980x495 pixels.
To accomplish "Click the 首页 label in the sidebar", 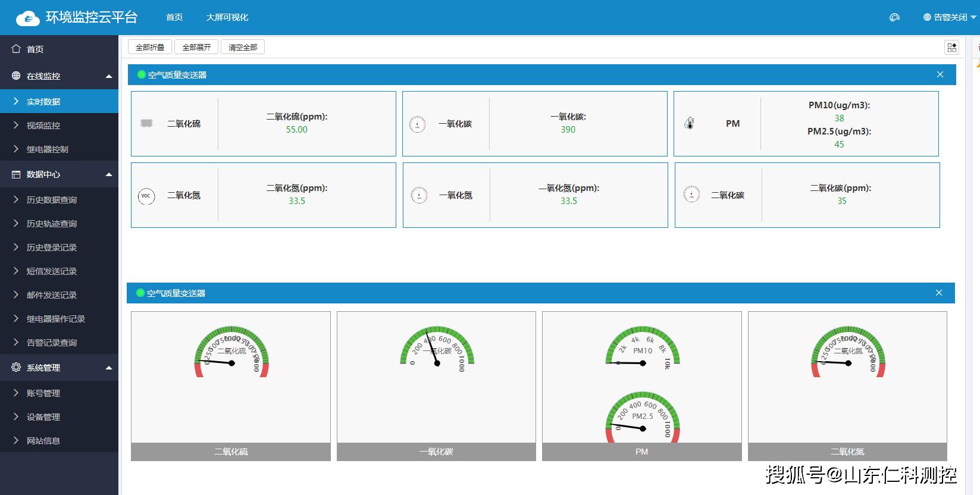I will (35, 49).
